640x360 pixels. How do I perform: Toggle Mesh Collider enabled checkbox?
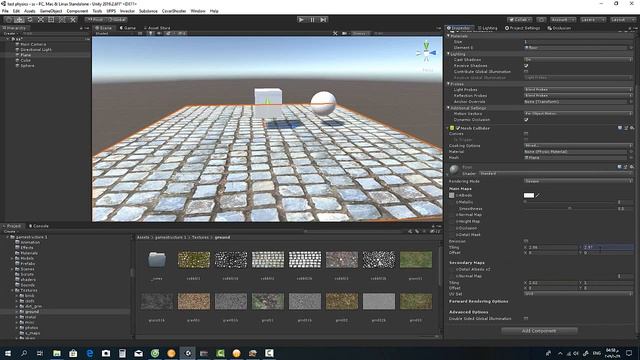coord(458,128)
